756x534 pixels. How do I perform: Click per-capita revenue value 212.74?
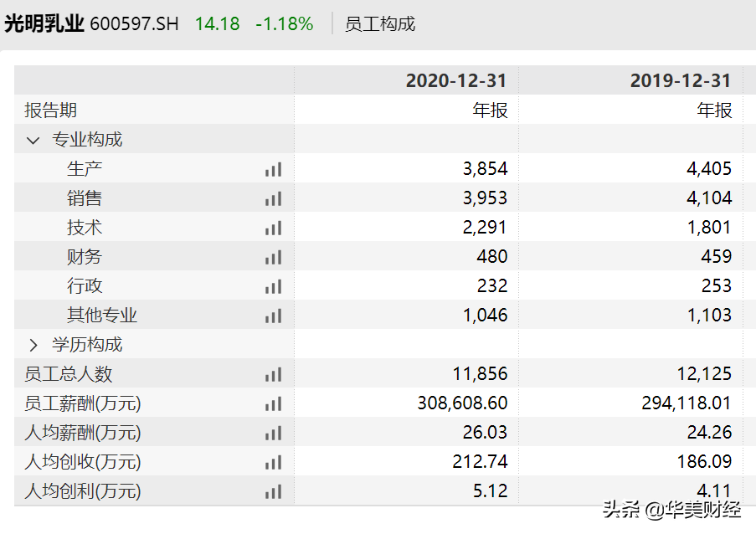click(481, 462)
